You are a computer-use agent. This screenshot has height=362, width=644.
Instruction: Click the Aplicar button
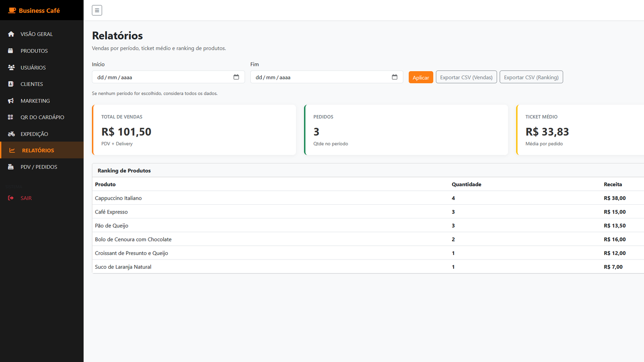(x=421, y=77)
